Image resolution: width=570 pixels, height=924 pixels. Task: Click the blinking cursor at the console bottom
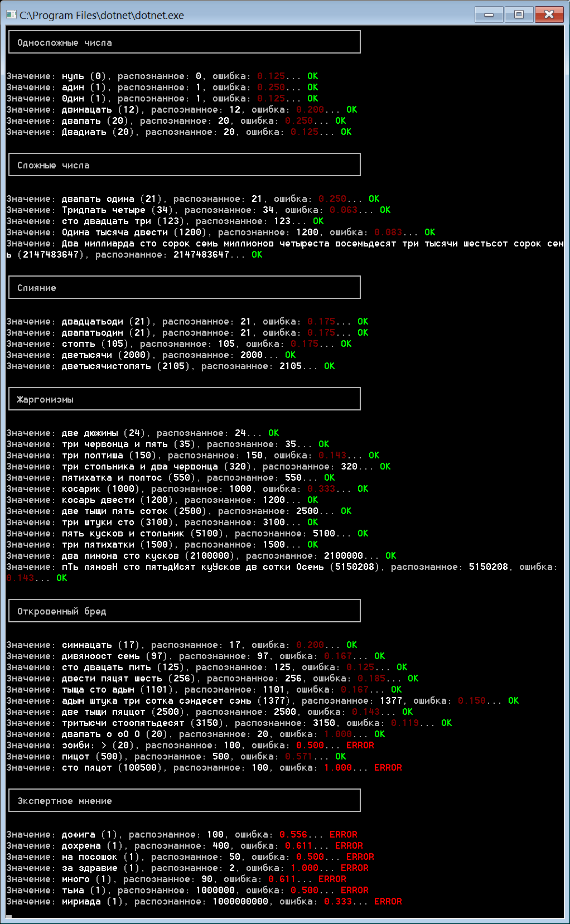tap(8, 916)
